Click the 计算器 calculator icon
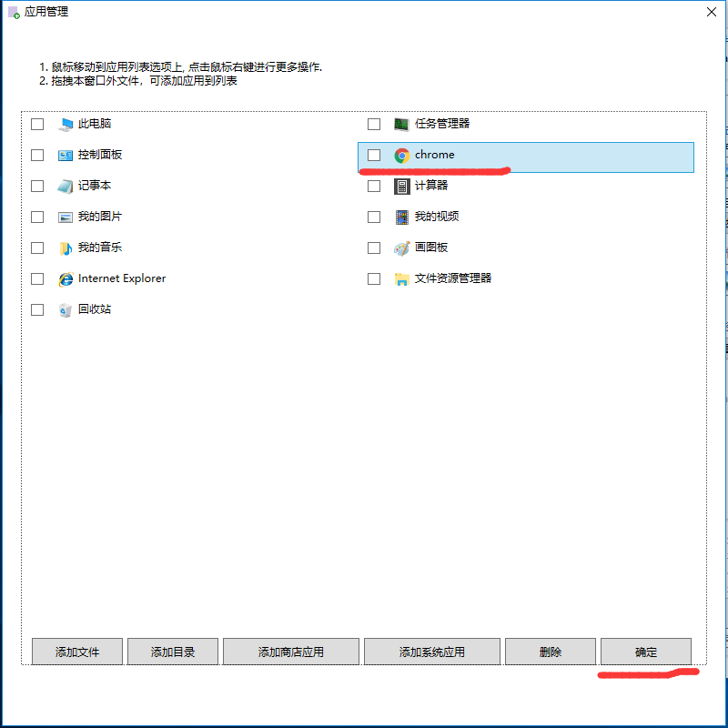Image resolution: width=728 pixels, height=728 pixels. (x=402, y=187)
